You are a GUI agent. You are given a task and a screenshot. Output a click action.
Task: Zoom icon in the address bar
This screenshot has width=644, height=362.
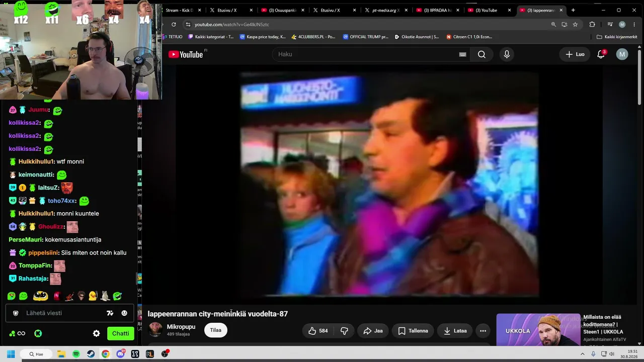[x=553, y=24]
